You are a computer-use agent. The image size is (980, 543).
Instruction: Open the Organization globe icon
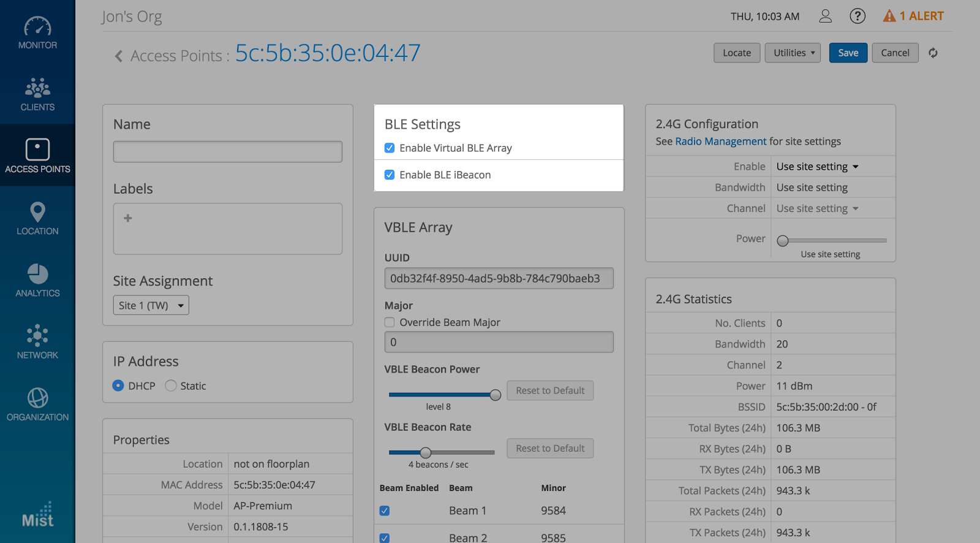37,398
